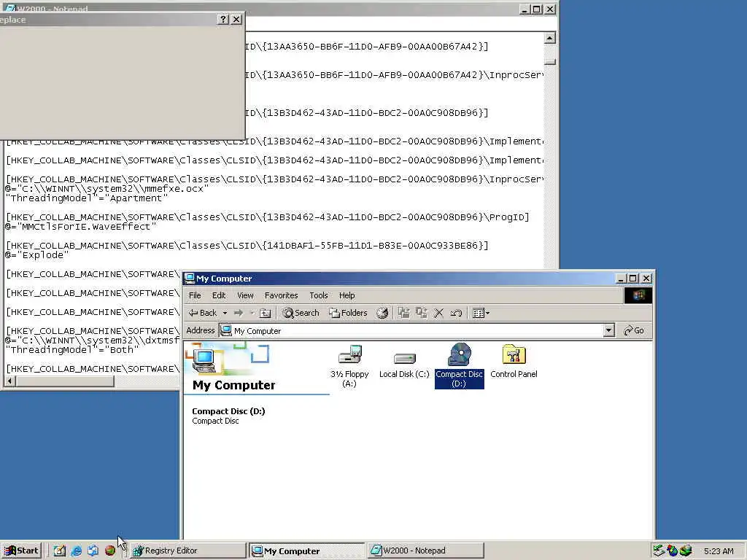Launch Outlook Express from quick launch
The image size is (747, 560).
click(x=93, y=551)
